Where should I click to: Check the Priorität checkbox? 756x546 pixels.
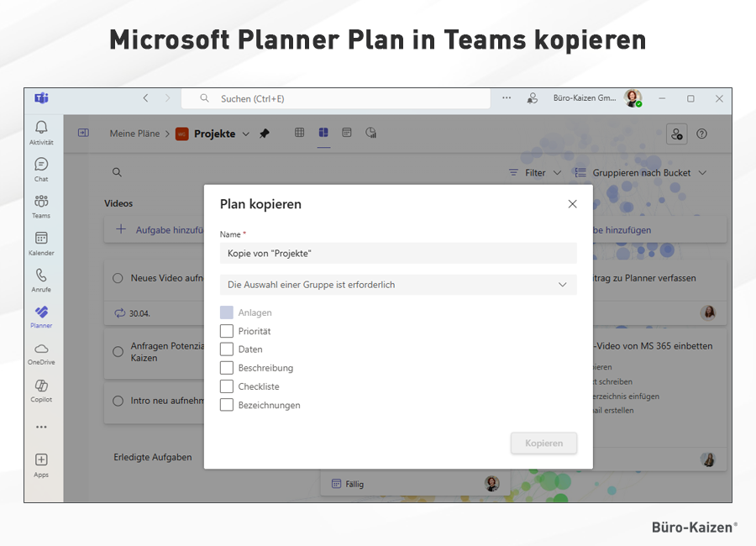click(x=227, y=331)
